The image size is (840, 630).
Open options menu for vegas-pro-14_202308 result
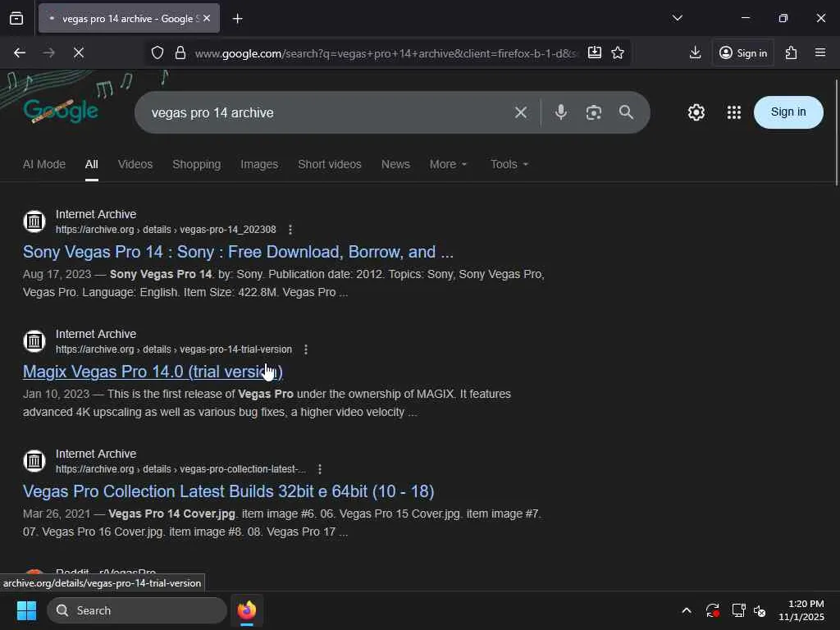[290, 230]
